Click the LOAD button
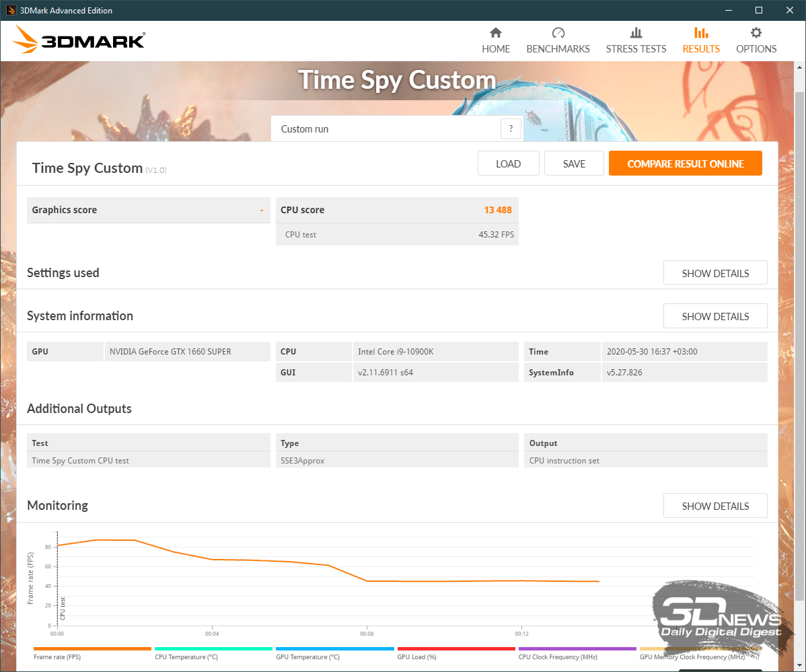The height and width of the screenshot is (672, 806). pos(509,163)
